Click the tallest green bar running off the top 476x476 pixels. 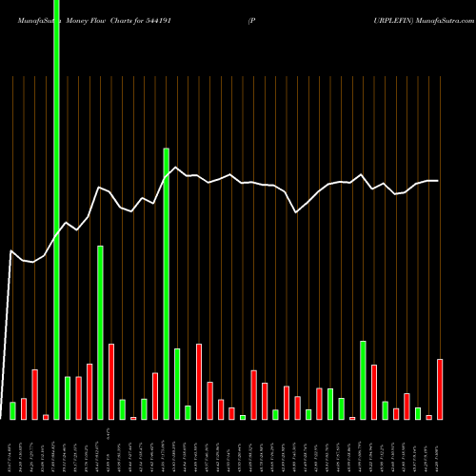click(x=57, y=209)
